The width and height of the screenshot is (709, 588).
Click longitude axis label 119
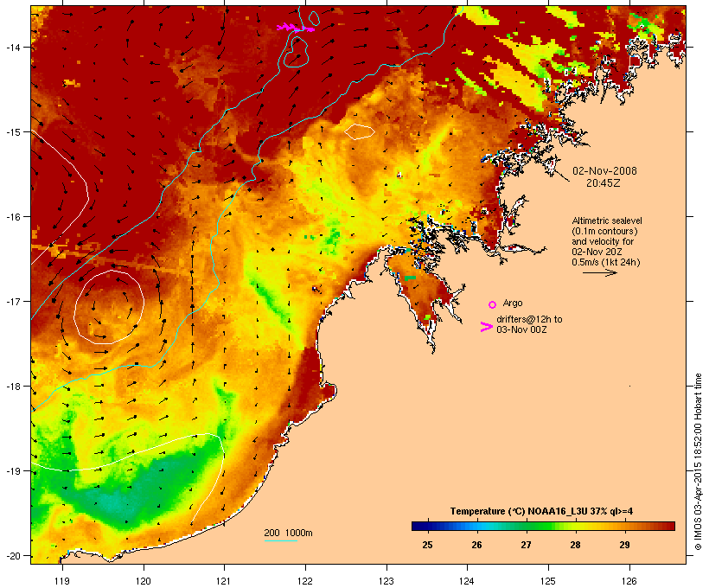pyautogui.click(x=62, y=581)
